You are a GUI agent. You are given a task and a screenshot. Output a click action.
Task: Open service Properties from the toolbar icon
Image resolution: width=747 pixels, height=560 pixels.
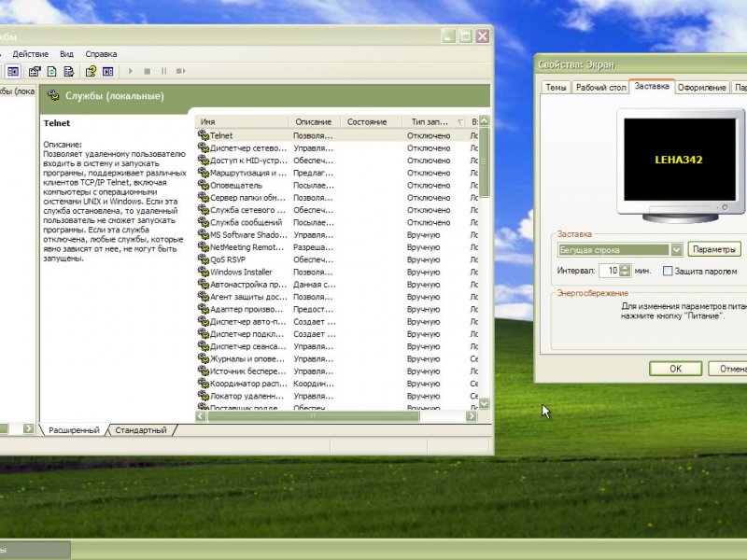(35, 72)
